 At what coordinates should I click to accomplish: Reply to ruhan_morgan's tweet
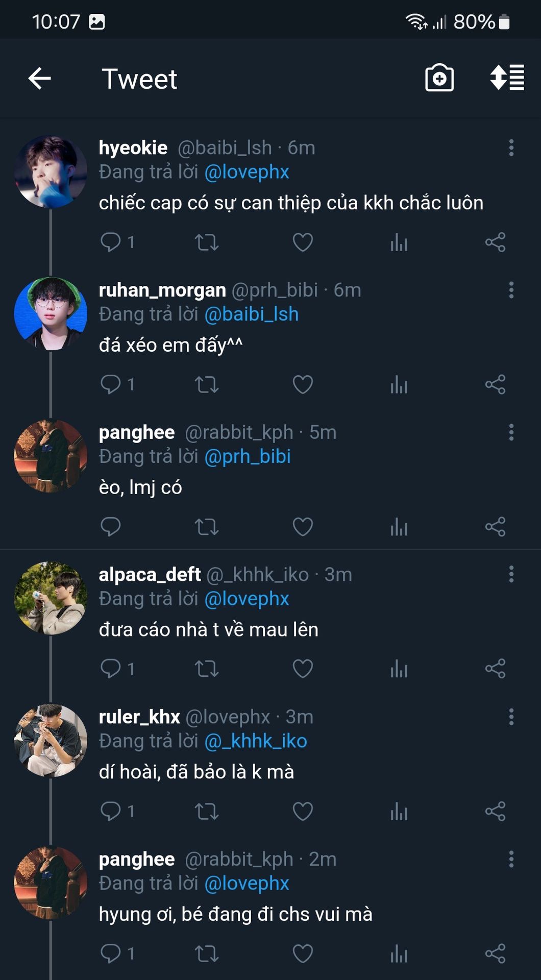(x=111, y=384)
